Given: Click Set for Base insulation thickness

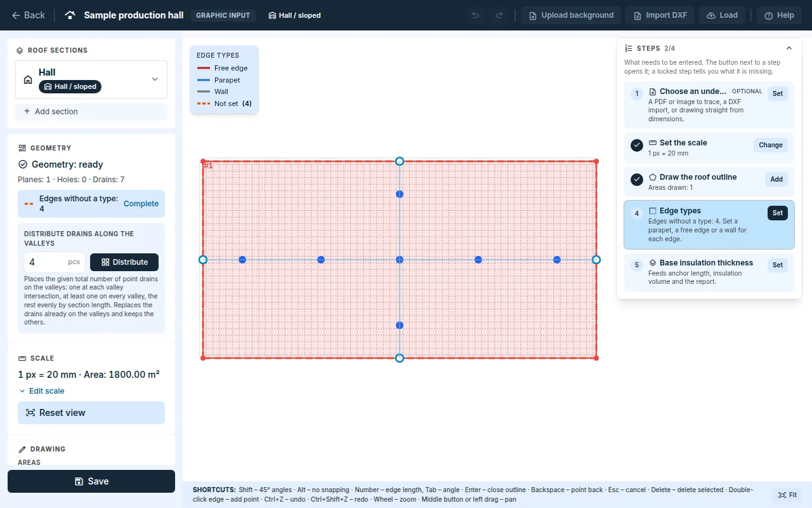Looking at the screenshot, I should 778,265.
